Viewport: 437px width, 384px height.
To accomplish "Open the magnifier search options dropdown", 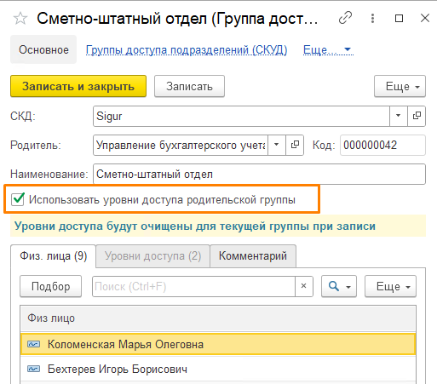I will pos(339,286).
